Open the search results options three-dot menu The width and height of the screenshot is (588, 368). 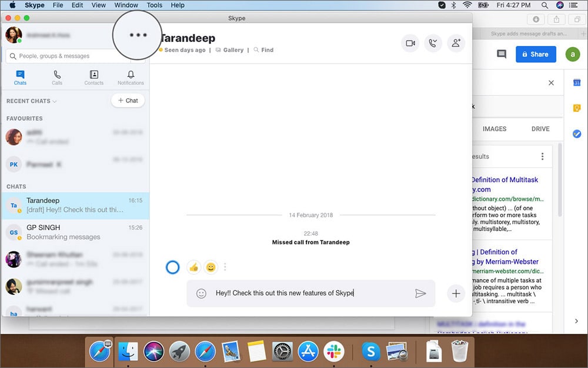click(542, 156)
